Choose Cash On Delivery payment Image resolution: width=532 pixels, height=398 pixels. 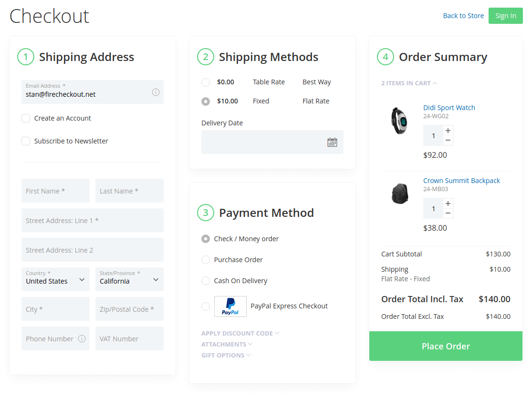click(206, 281)
